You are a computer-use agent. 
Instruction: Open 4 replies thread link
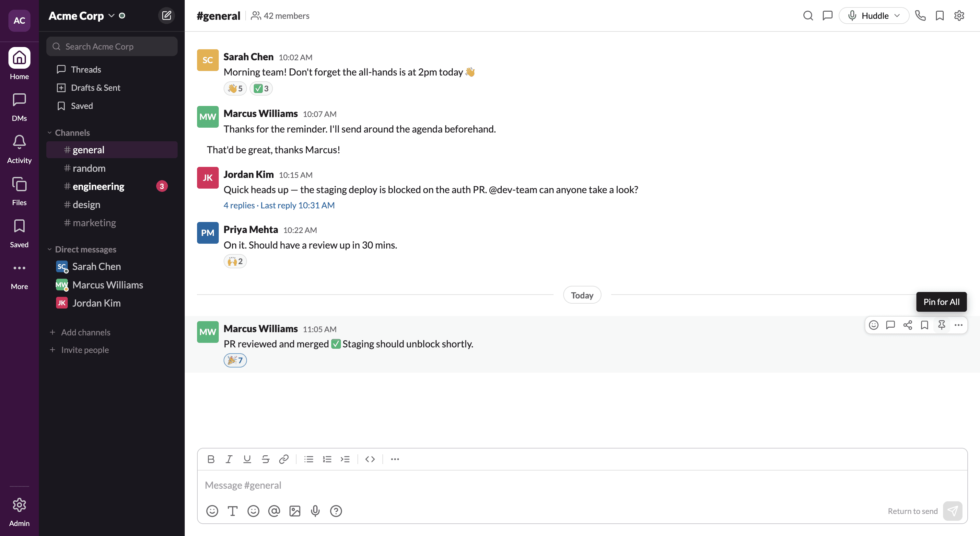(279, 205)
